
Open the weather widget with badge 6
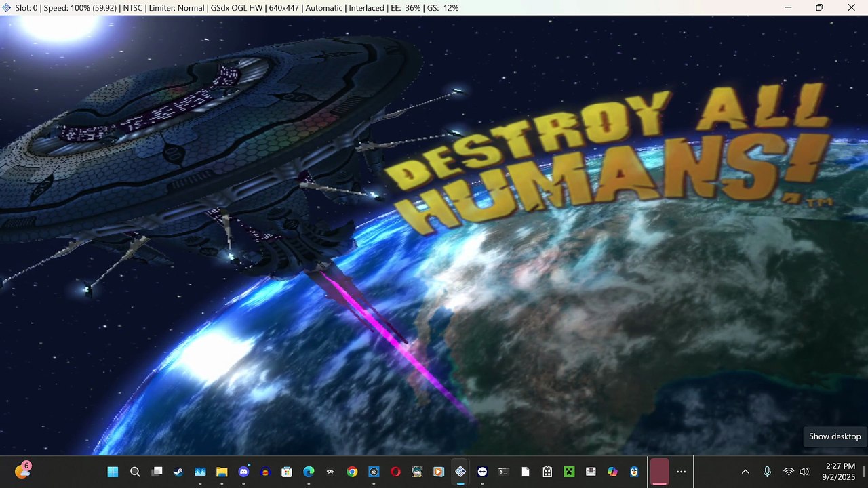point(22,471)
